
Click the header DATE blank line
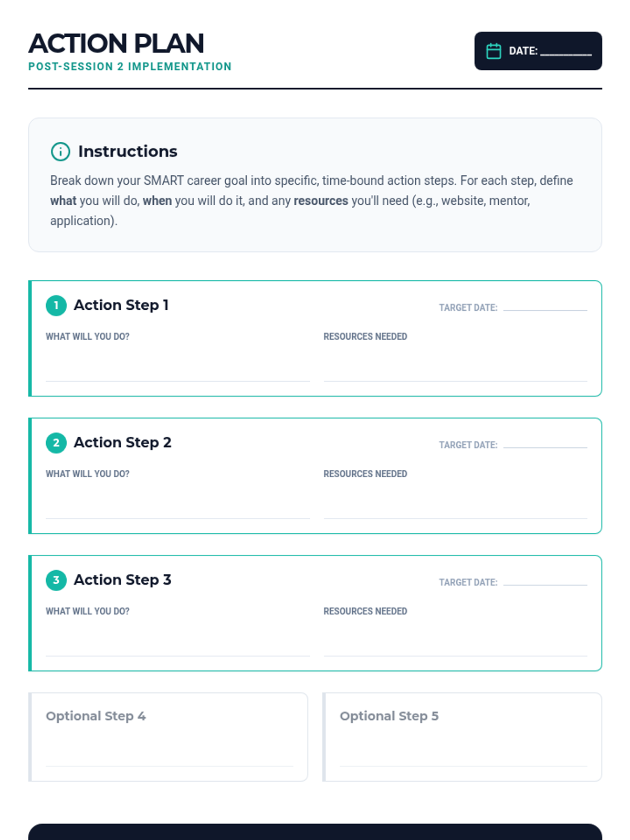[566, 52]
